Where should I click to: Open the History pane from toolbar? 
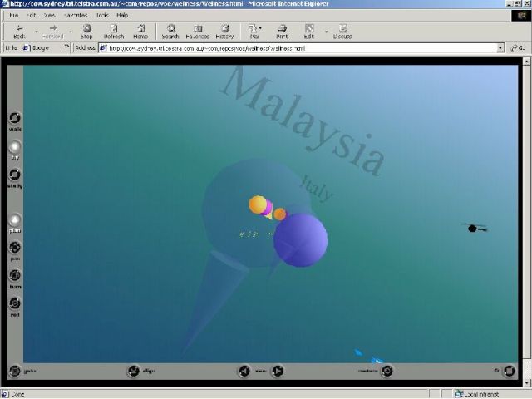(x=224, y=32)
